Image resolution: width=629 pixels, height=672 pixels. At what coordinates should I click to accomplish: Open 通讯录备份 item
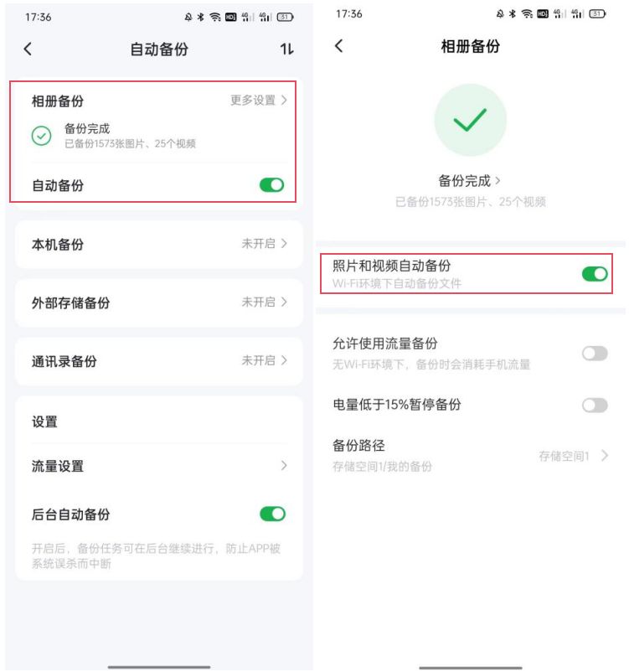159,361
